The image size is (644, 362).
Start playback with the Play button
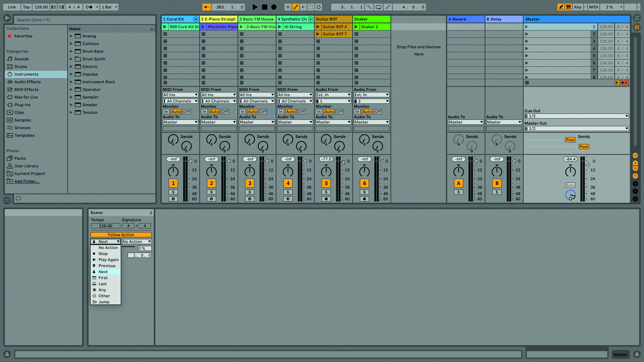[255, 7]
